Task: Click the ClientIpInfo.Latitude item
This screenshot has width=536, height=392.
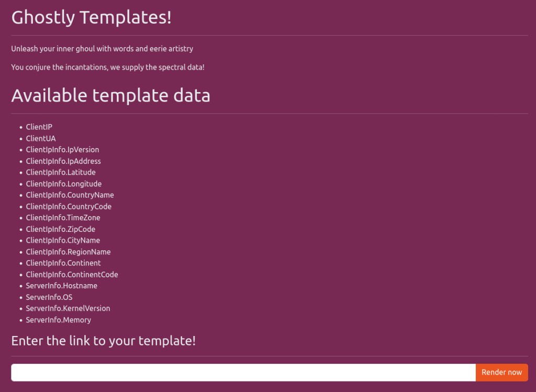Action: 61,172
